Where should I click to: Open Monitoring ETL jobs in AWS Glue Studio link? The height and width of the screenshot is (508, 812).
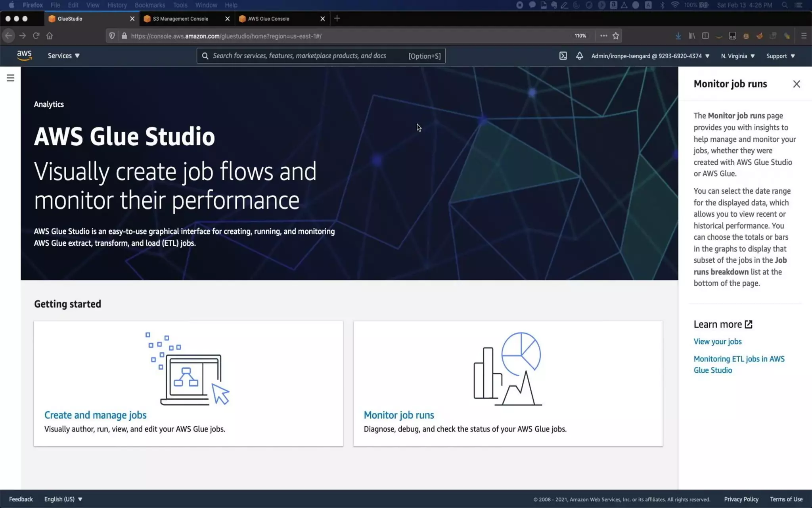coord(739,364)
